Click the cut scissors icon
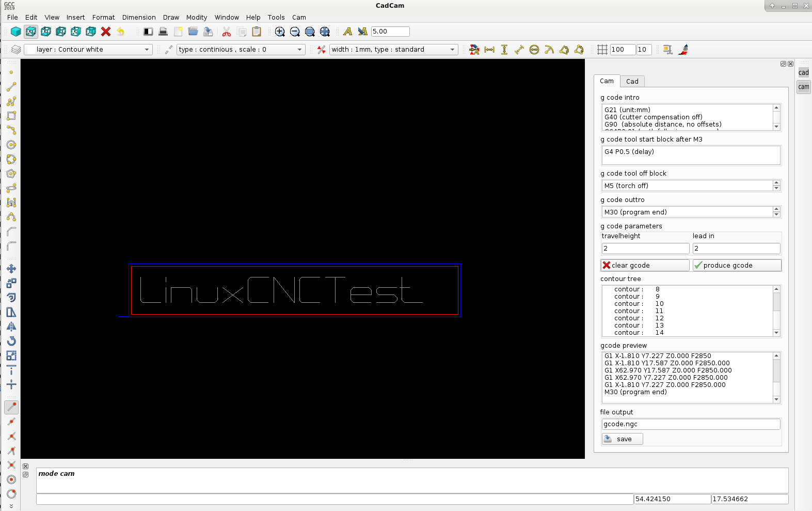Viewport: 812px width, 511px height. point(227,32)
